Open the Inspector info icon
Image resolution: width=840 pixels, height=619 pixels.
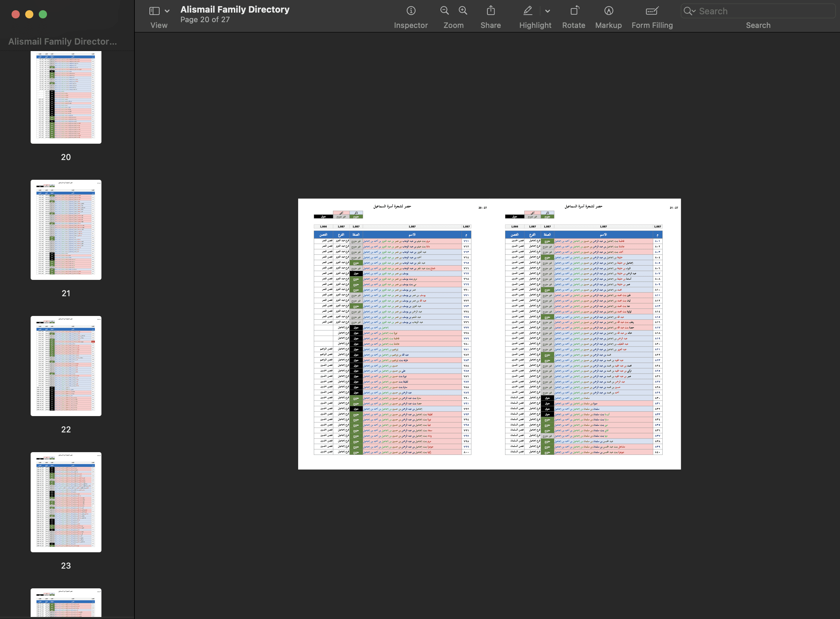coord(411,11)
